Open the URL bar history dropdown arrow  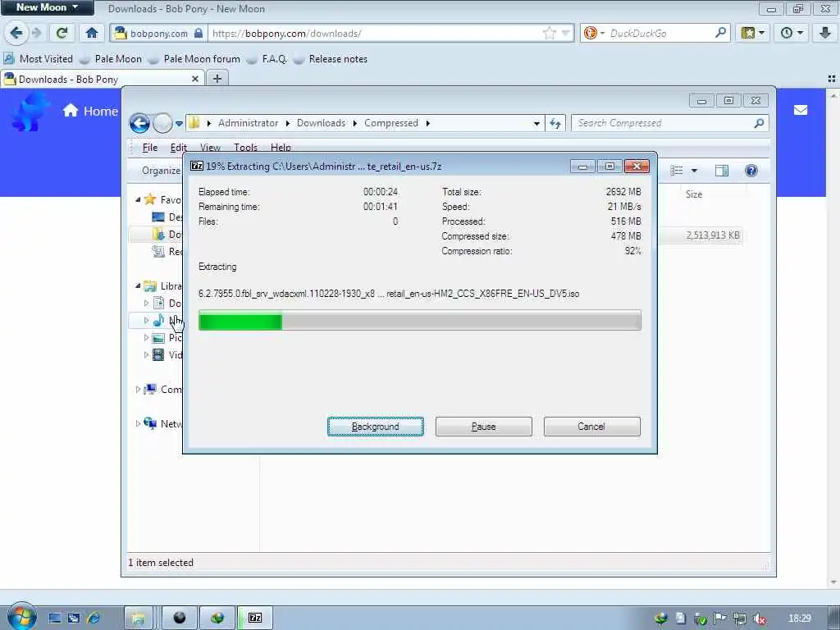pos(565,33)
